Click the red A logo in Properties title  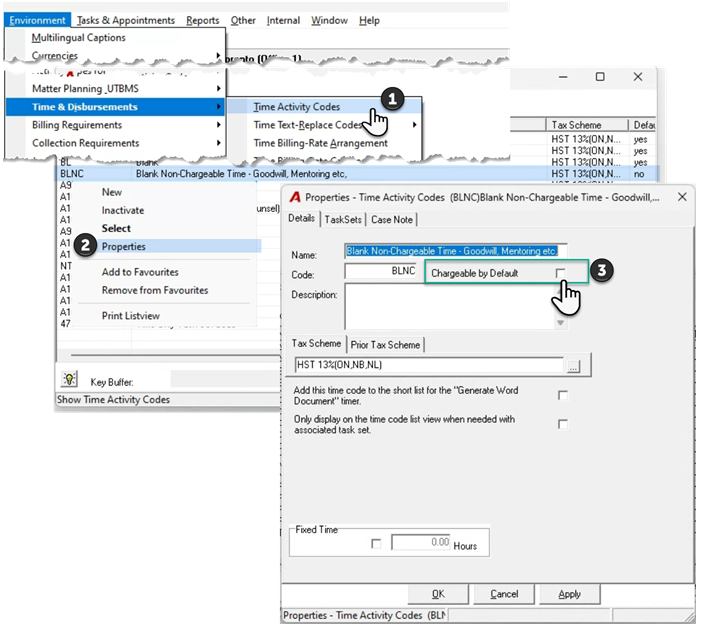coord(295,197)
